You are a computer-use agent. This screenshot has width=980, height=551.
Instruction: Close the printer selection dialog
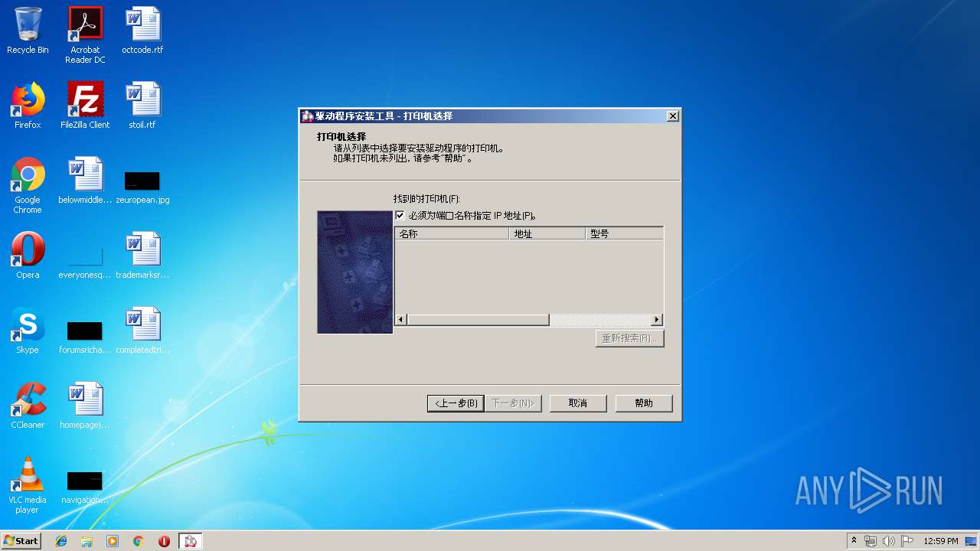click(x=673, y=116)
